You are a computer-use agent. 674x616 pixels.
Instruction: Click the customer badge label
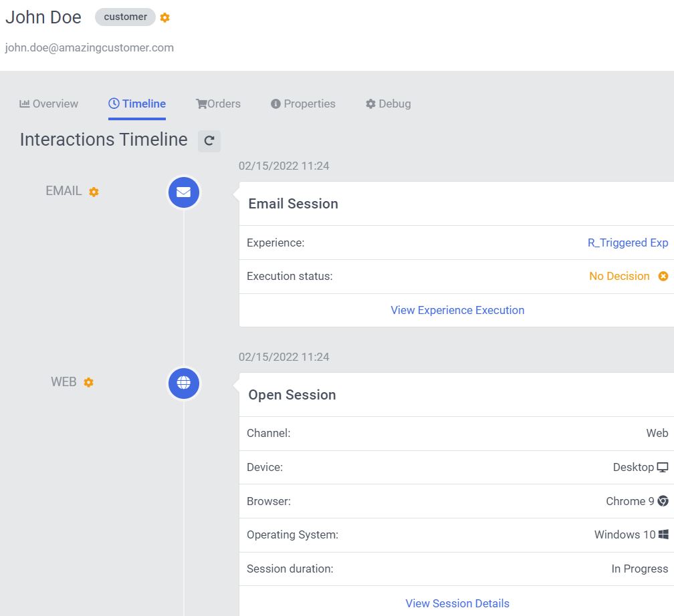(x=125, y=17)
